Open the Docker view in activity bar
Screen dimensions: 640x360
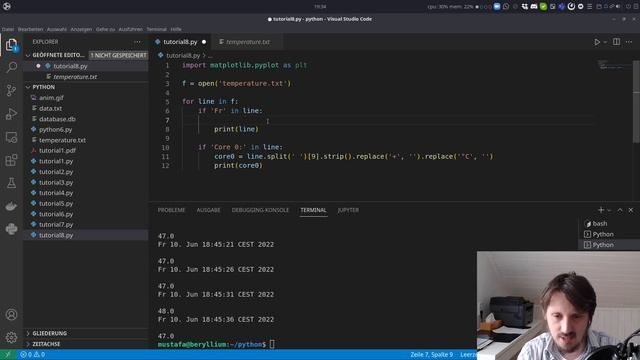pos(11,206)
